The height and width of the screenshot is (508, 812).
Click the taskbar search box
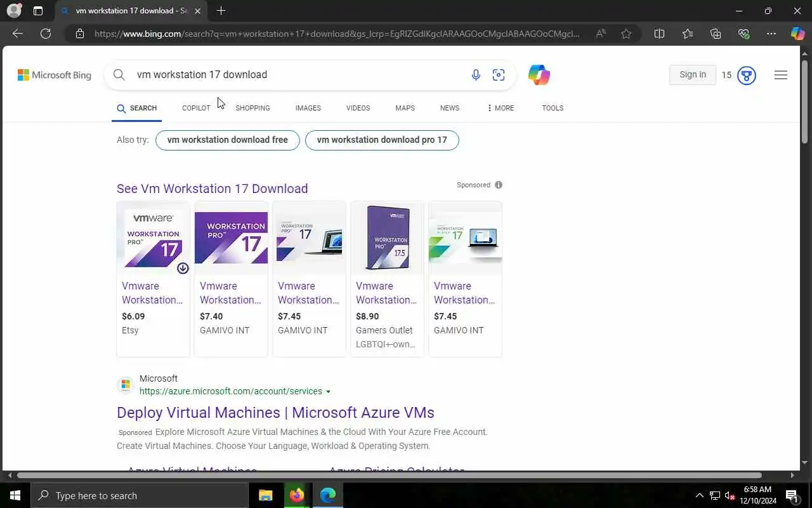pos(140,495)
